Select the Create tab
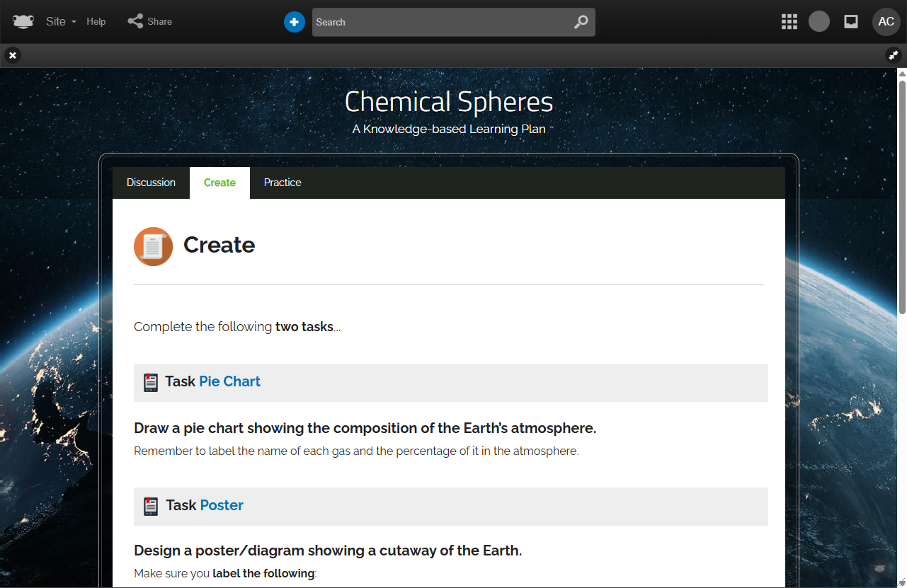Image resolution: width=907 pixels, height=588 pixels. pyautogui.click(x=219, y=183)
